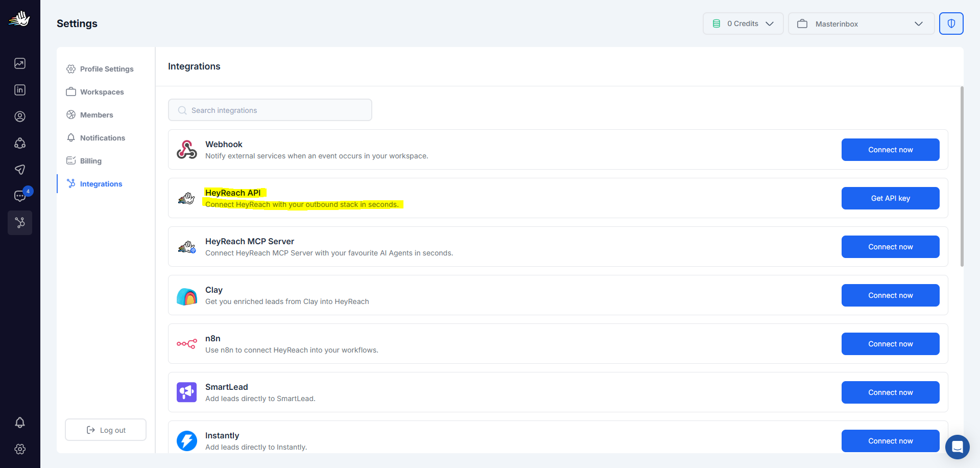Image resolution: width=980 pixels, height=468 pixels.
Task: Click the shield icon in top bar
Action: point(951,24)
